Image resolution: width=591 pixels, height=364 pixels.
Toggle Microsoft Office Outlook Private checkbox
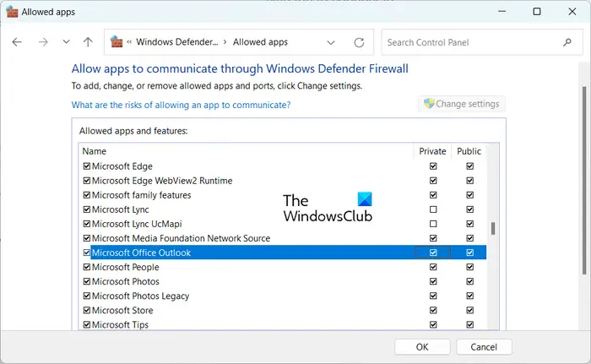pos(433,253)
